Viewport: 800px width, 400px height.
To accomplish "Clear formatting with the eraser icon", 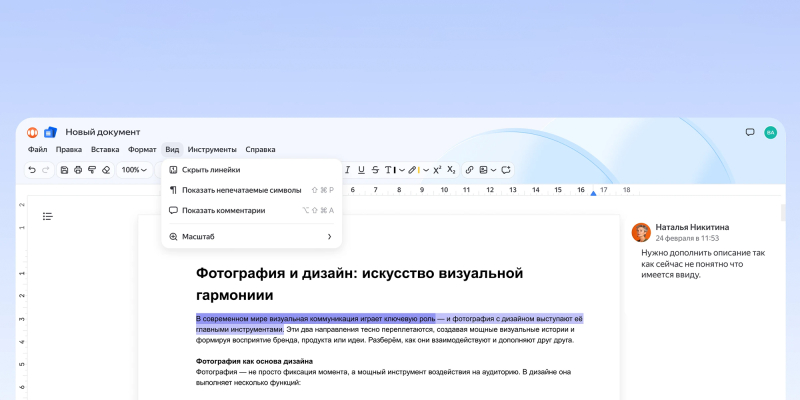I will tap(106, 170).
